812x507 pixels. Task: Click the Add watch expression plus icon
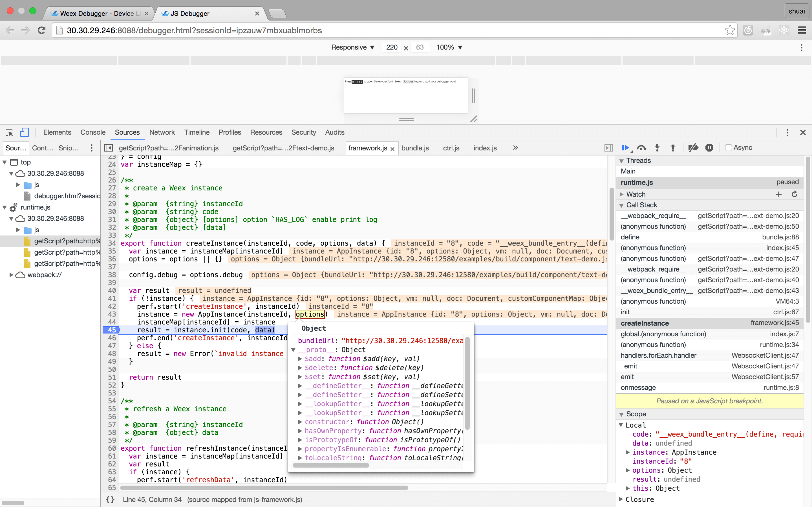tap(779, 194)
